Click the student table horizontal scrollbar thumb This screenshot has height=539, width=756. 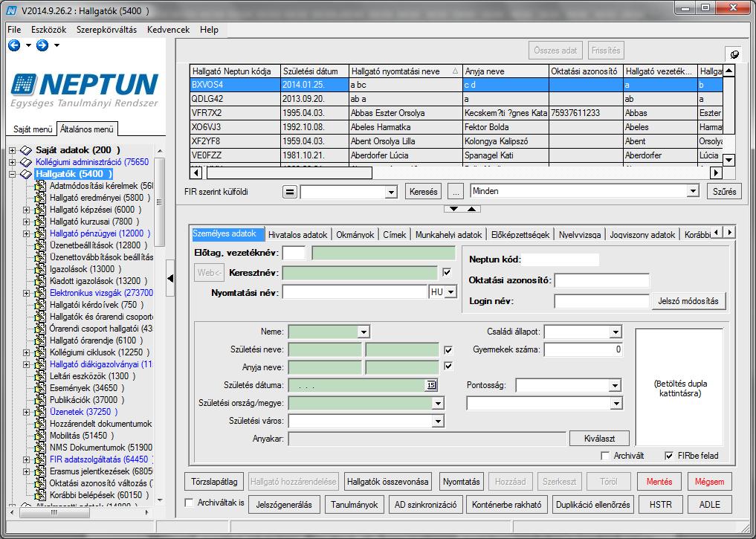coord(289,172)
